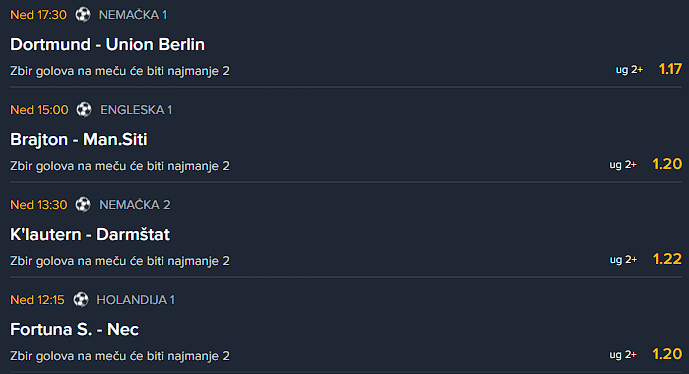Click the soccer ball icon next to NEMAČKA 2
This screenshot has width=689, height=374.
pyautogui.click(x=83, y=204)
